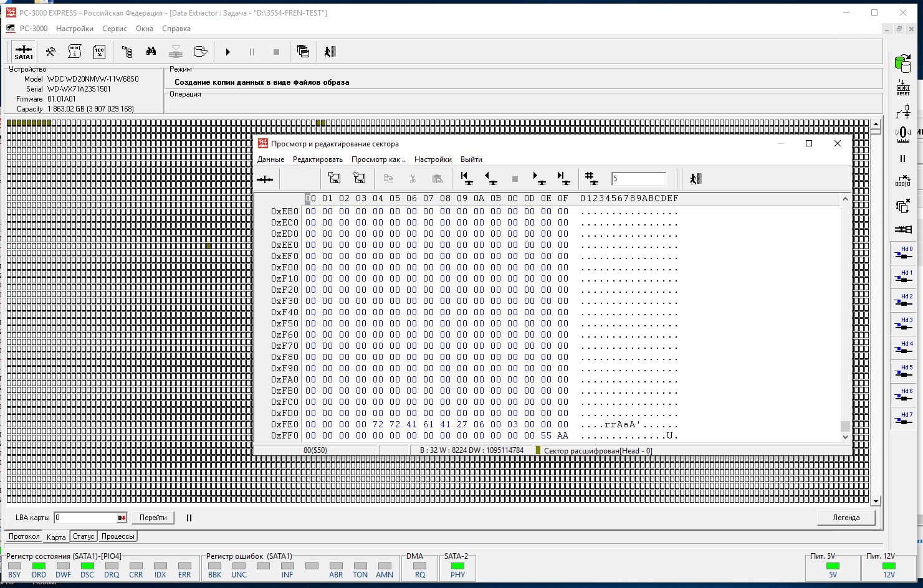Click the RESET icon in right sidebar

pos(903,87)
